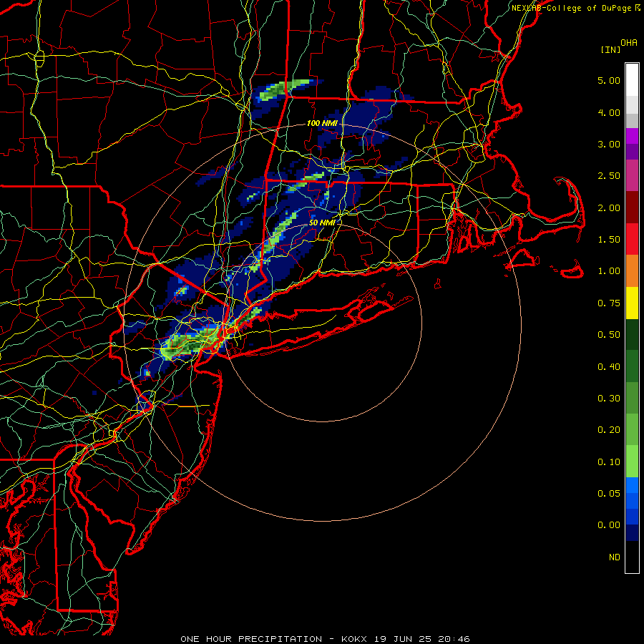Click the 1.50 legend value

click(x=609, y=240)
